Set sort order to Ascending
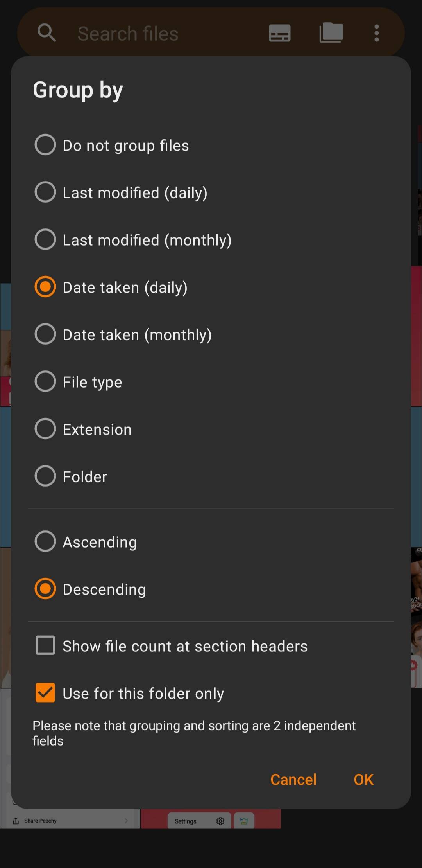Screen dimensions: 422x868 45,541
